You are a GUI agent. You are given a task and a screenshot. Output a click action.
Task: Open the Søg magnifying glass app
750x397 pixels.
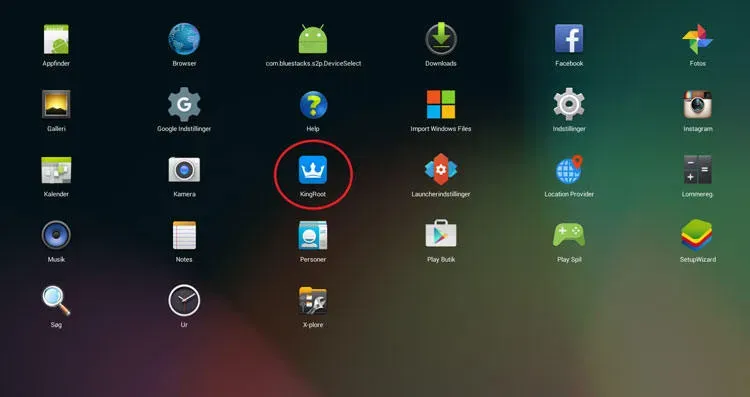pos(56,300)
